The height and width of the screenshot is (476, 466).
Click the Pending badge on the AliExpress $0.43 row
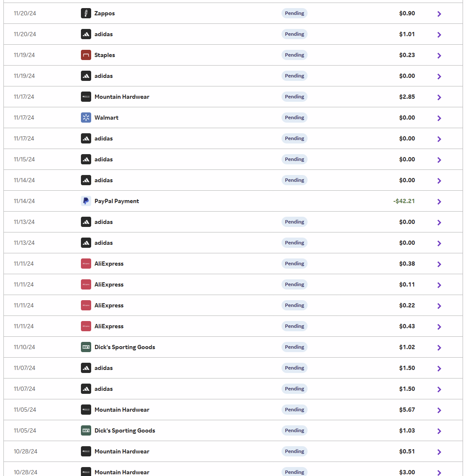294,326
